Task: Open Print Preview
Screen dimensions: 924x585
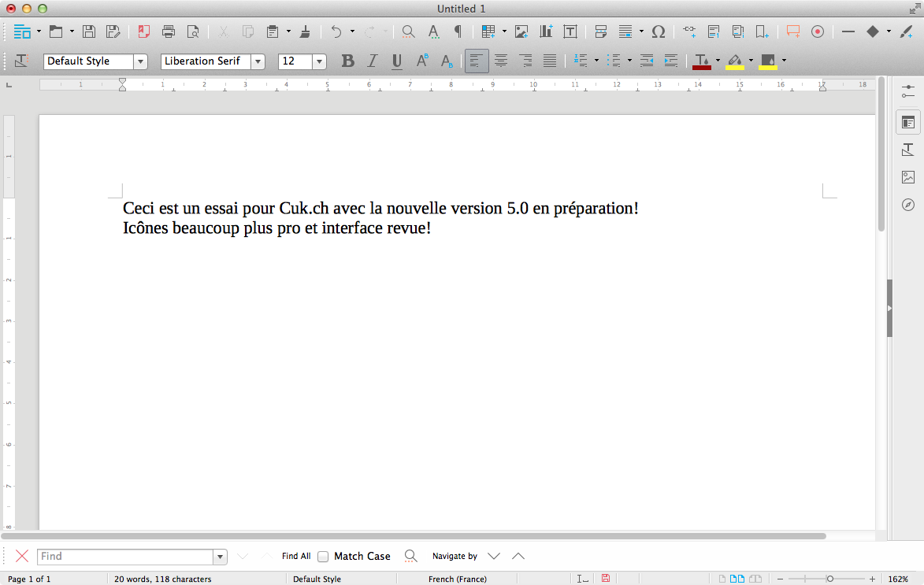Action: (x=193, y=31)
